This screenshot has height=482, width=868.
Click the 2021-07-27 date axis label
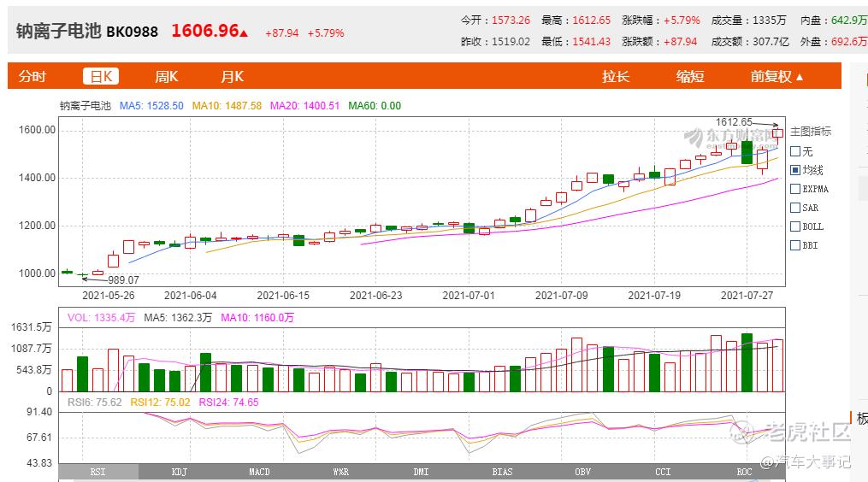point(747,296)
